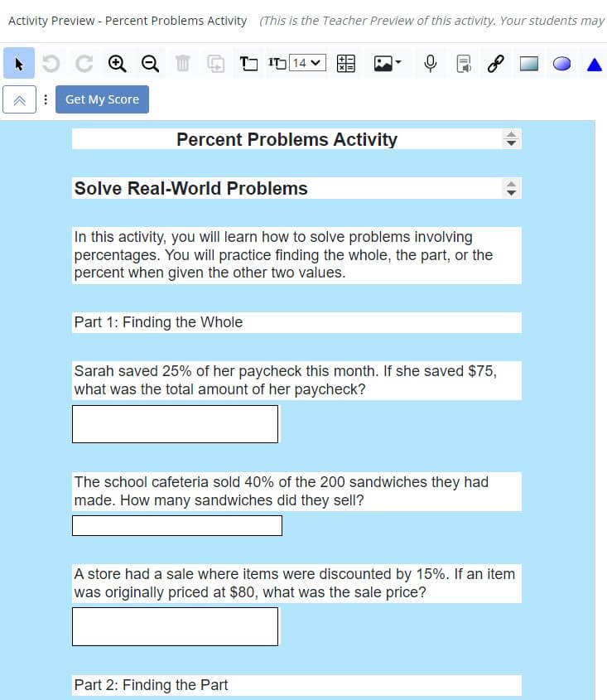
Task: Click the duplicate object icon
Action: tap(216, 63)
